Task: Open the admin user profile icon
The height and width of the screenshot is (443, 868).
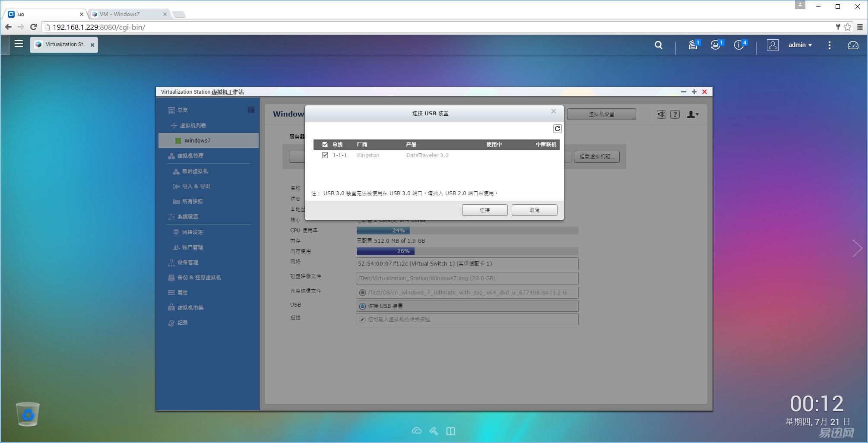Action: point(773,45)
